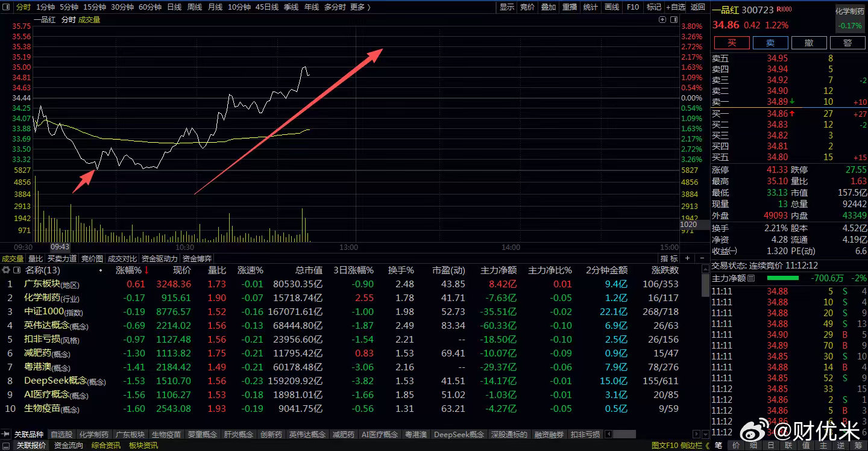Open the 板块资讯 lower tab
This screenshot has height=451, width=868.
(x=143, y=446)
